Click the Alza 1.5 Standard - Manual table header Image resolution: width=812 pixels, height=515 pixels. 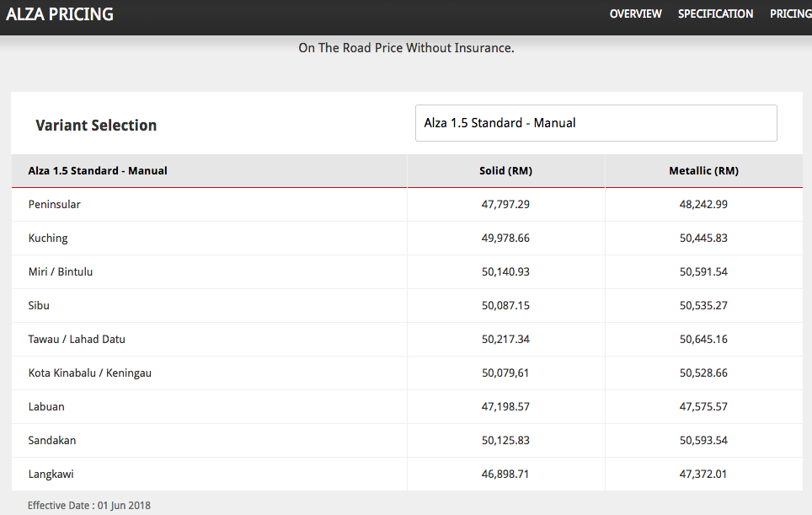(98, 171)
